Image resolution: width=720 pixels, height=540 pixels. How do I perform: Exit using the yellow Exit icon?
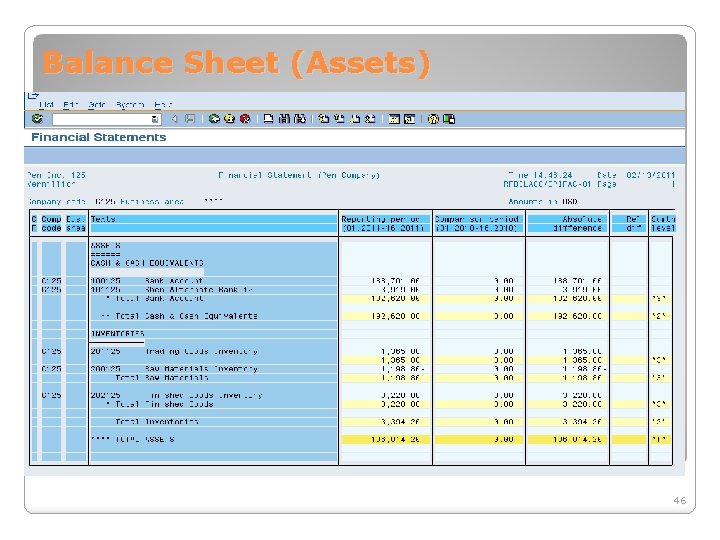tap(230, 119)
